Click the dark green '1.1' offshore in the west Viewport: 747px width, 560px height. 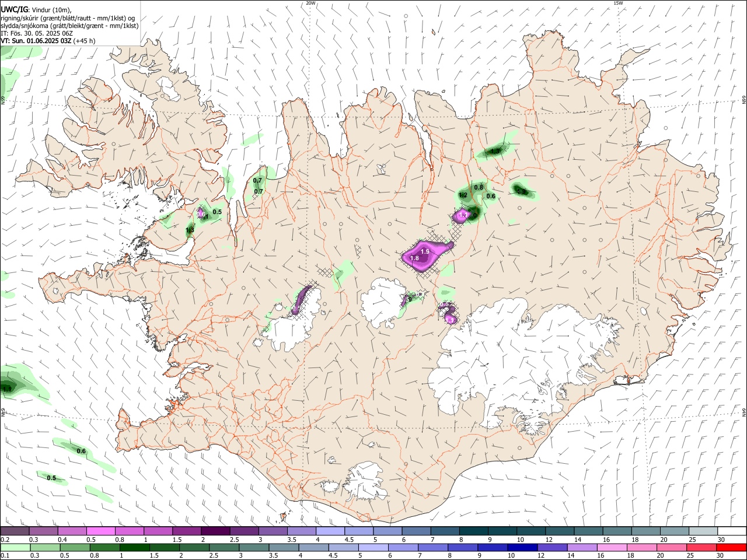[6, 388]
